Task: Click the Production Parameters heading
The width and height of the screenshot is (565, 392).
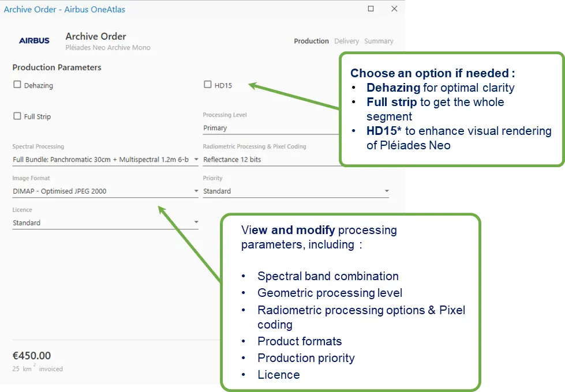Action: tap(57, 67)
